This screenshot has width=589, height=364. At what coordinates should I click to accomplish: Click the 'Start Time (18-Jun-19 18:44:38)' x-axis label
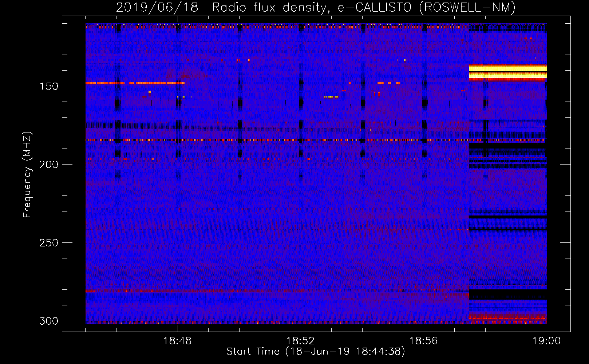click(316, 352)
